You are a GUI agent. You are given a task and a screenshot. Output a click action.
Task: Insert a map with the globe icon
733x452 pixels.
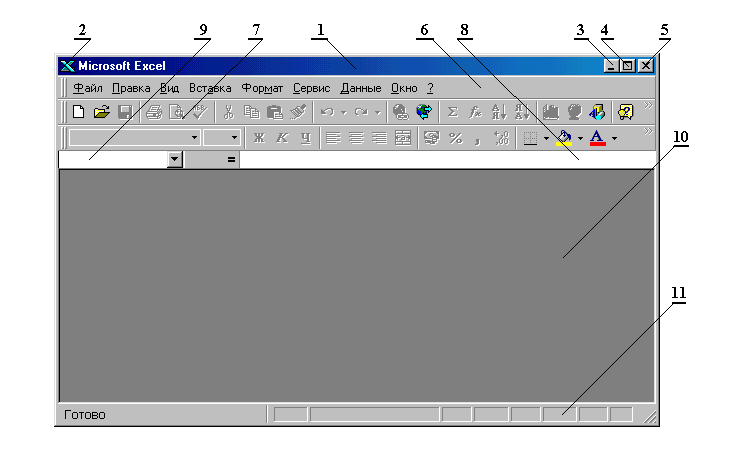click(574, 112)
